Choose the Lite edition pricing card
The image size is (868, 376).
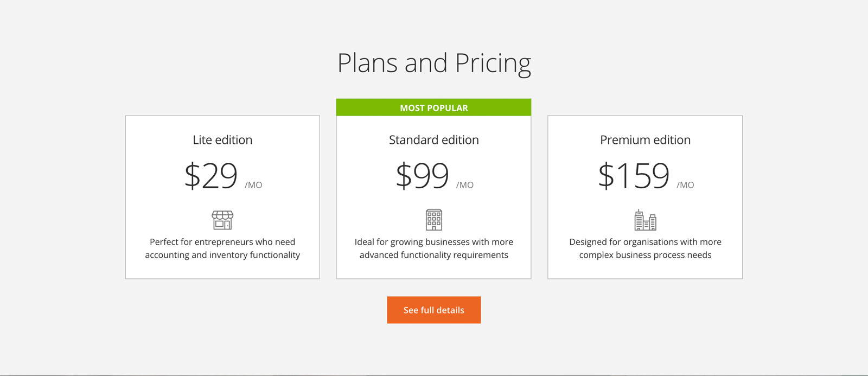coord(222,197)
